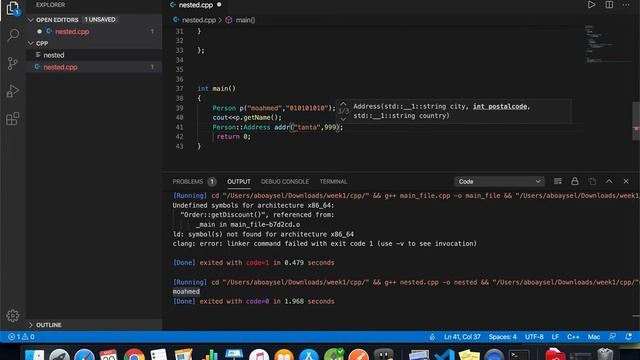Run code with the play button
The height and width of the screenshot is (360, 640).
[x=591, y=5]
